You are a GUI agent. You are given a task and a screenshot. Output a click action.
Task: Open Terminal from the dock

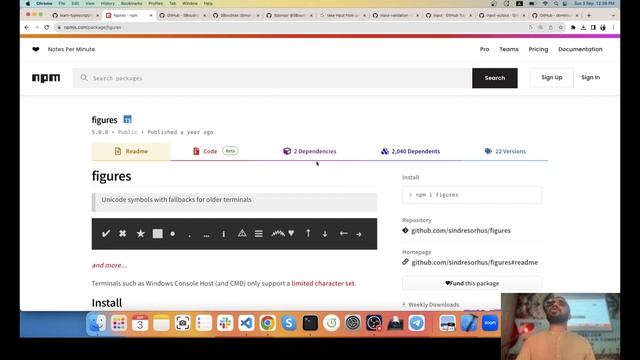(310, 323)
